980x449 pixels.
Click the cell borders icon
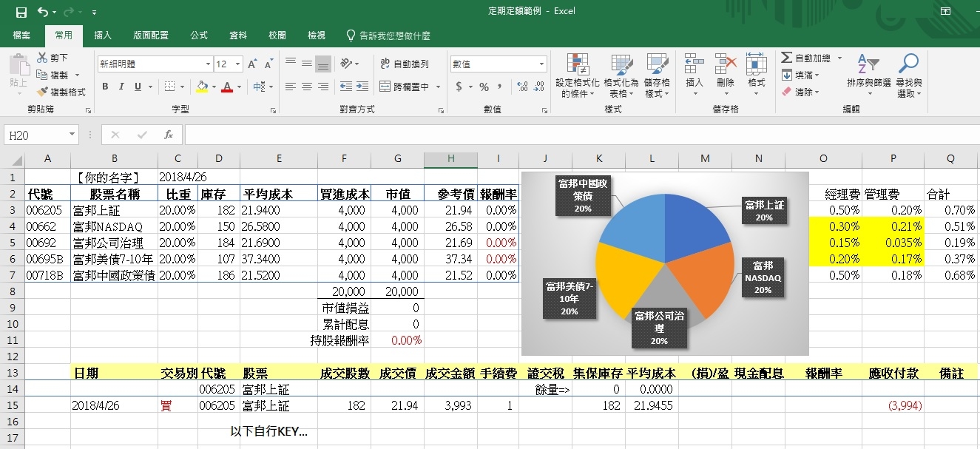(171, 87)
